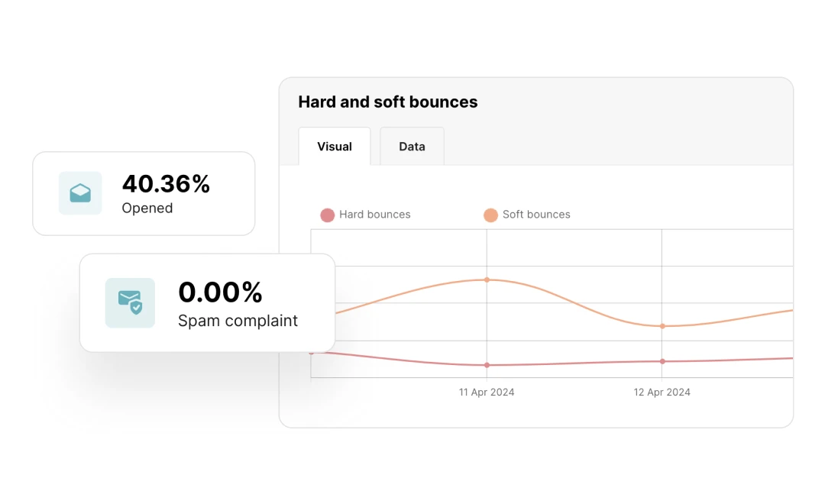Switch to the Visual tab
825x504 pixels.
click(x=335, y=147)
